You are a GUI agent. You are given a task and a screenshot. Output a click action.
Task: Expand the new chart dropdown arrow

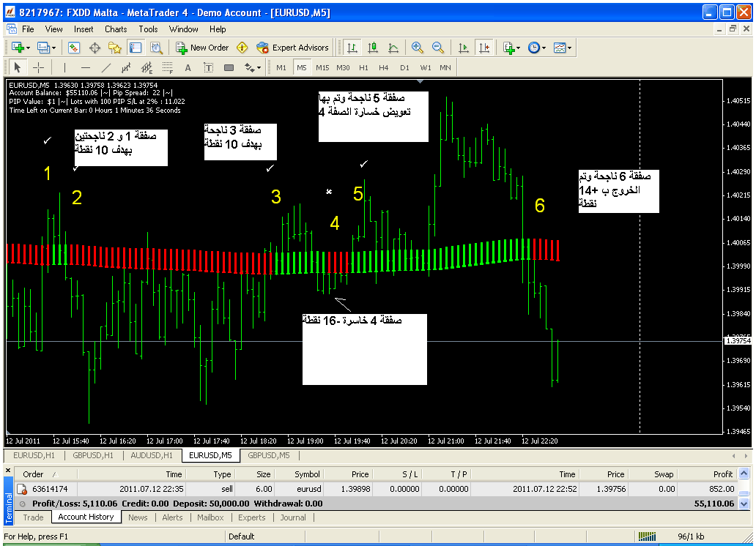(28, 48)
